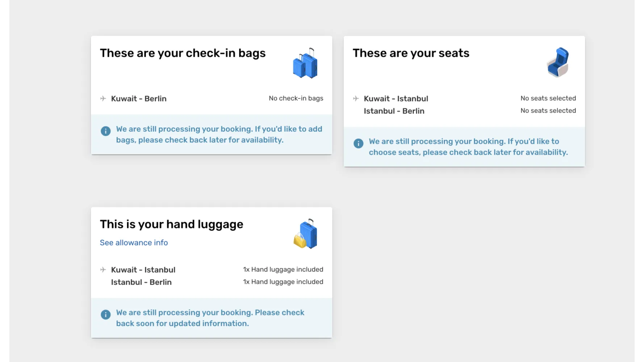Click the blue airplane seat icon
This screenshot has width=644, height=362.
point(558,62)
